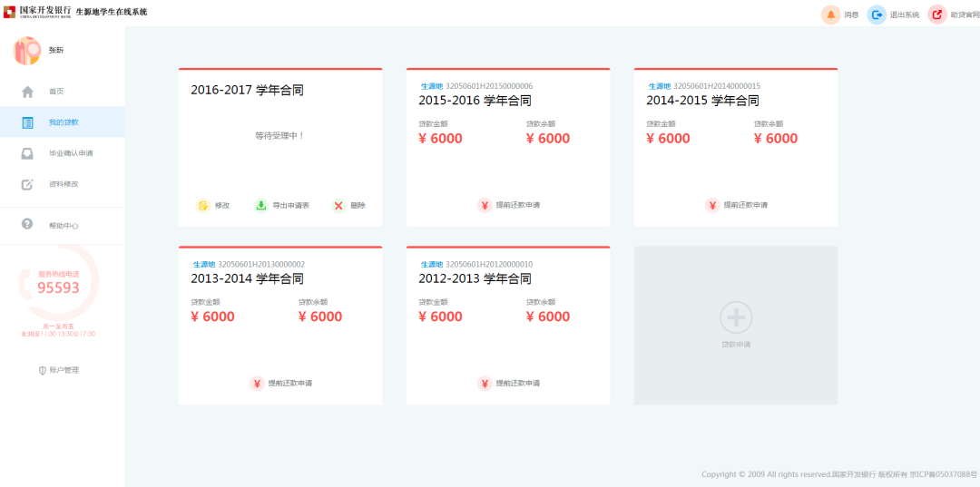The image size is (980, 487).
Task: Click the 资料修改 edit icon
Action: coord(27,184)
